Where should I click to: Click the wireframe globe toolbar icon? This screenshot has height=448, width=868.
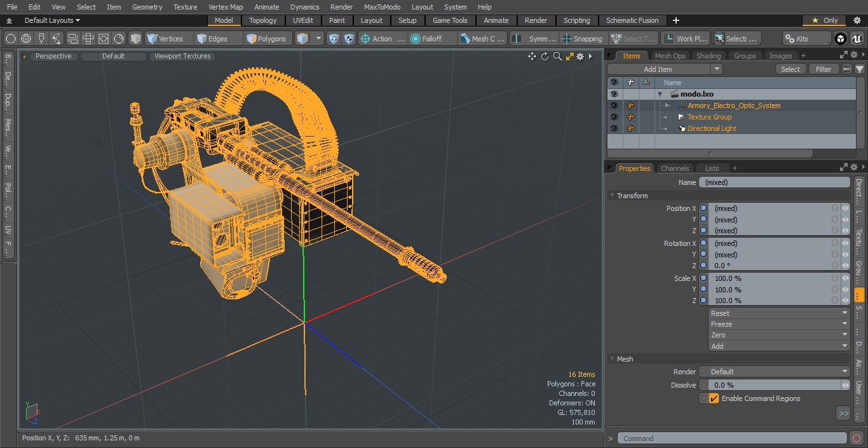(x=26, y=39)
